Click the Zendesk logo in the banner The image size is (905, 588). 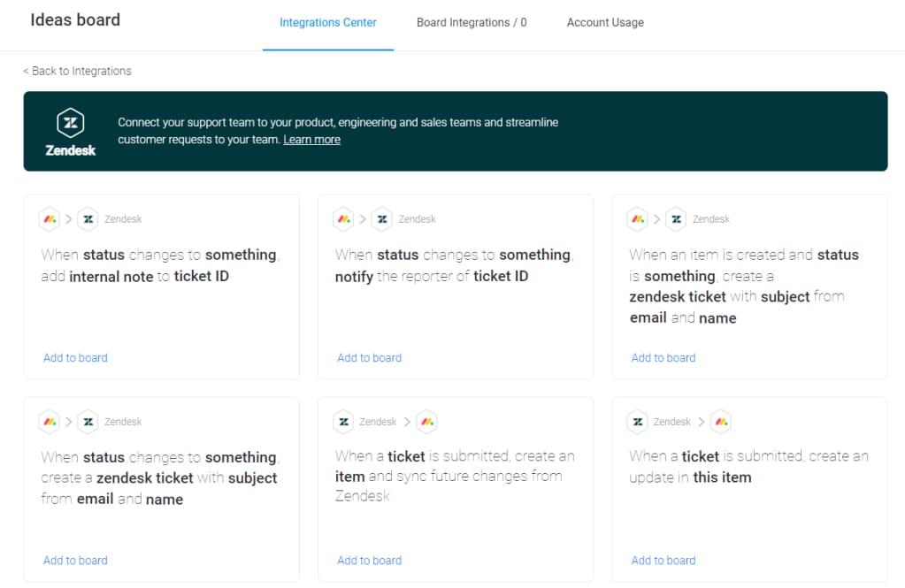70,122
